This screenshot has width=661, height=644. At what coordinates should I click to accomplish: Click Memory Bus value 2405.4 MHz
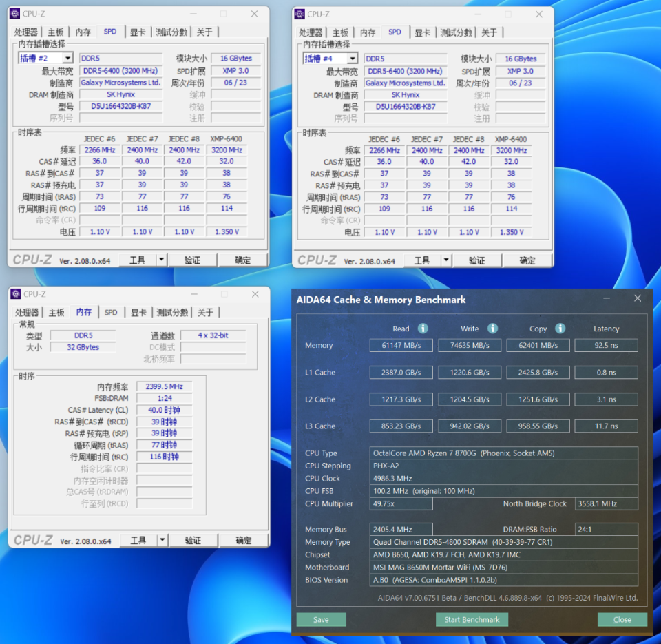[x=401, y=529]
